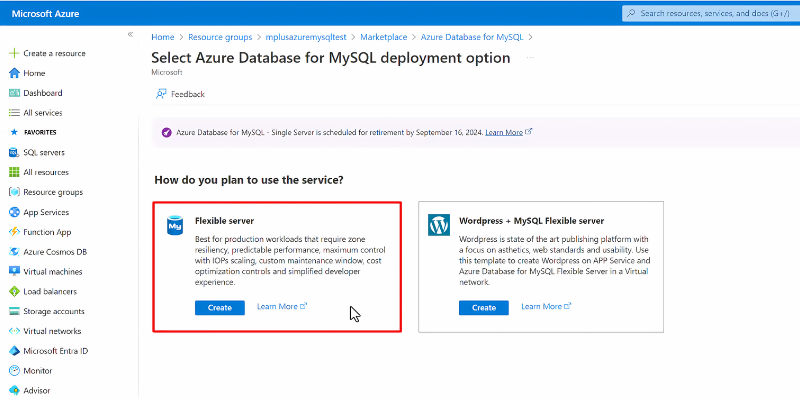Click Create under Flexible server
Viewport: 800px width, 400px height.
(220, 308)
